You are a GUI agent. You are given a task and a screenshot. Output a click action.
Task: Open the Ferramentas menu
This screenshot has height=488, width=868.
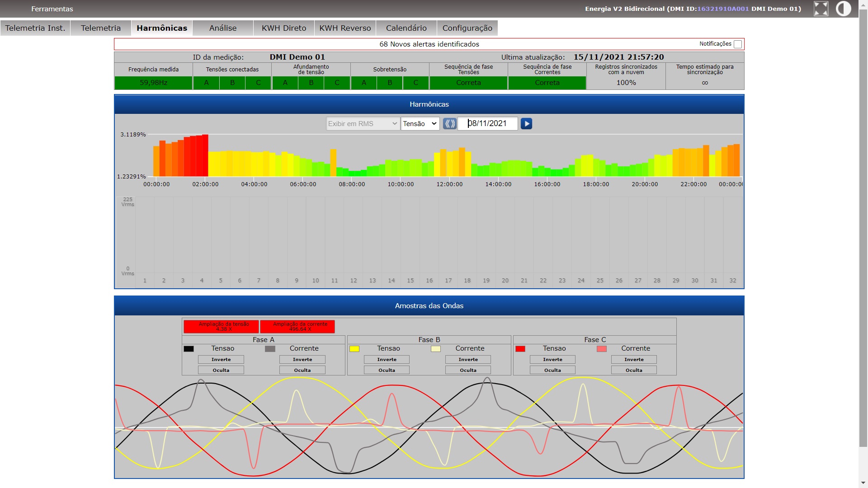click(x=52, y=9)
